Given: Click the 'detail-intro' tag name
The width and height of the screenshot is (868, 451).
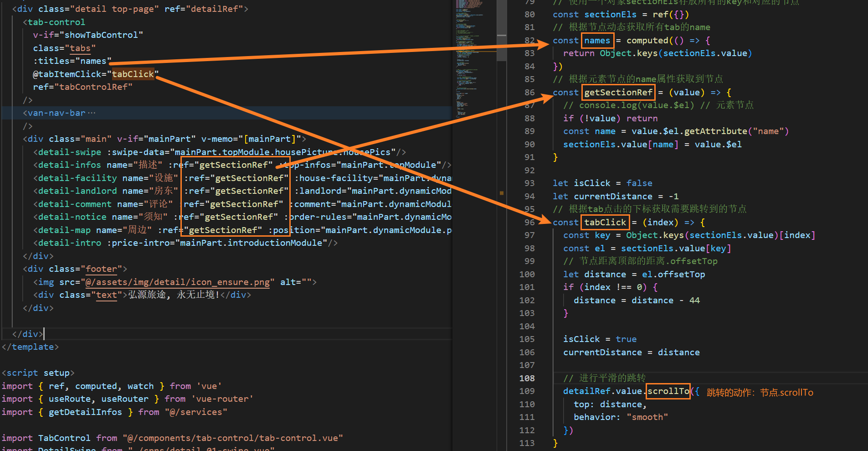Looking at the screenshot, I should 70,243.
